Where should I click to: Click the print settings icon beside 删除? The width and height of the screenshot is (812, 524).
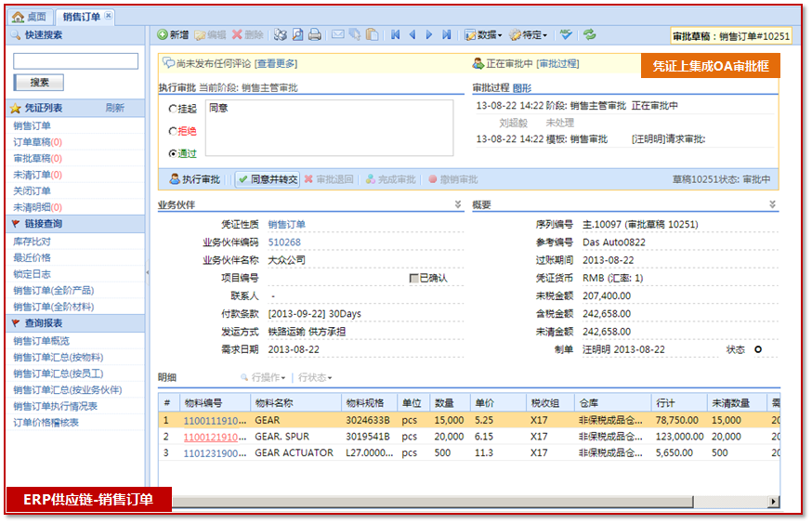click(281, 34)
